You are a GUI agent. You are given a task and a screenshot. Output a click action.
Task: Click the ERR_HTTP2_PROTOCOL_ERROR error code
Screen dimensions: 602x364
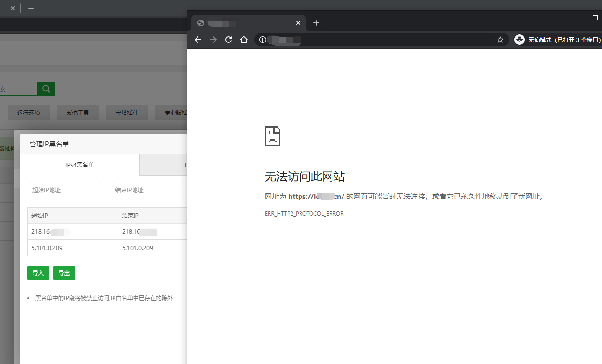tap(304, 214)
